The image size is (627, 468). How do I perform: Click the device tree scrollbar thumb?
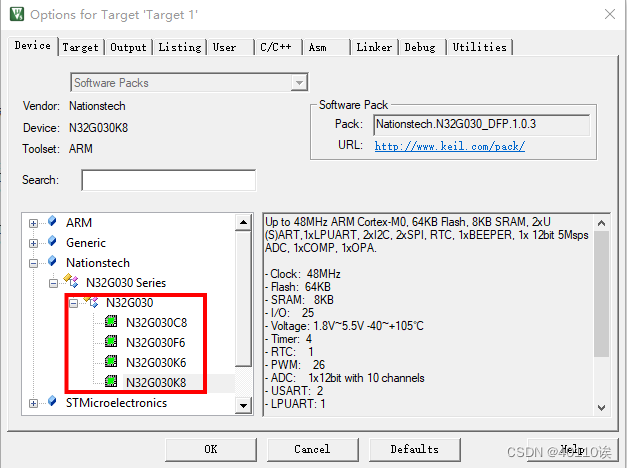(x=243, y=298)
